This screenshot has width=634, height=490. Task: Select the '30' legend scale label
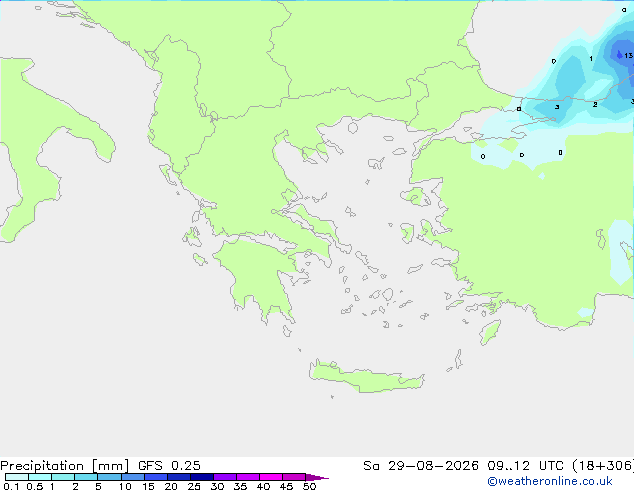(x=217, y=486)
